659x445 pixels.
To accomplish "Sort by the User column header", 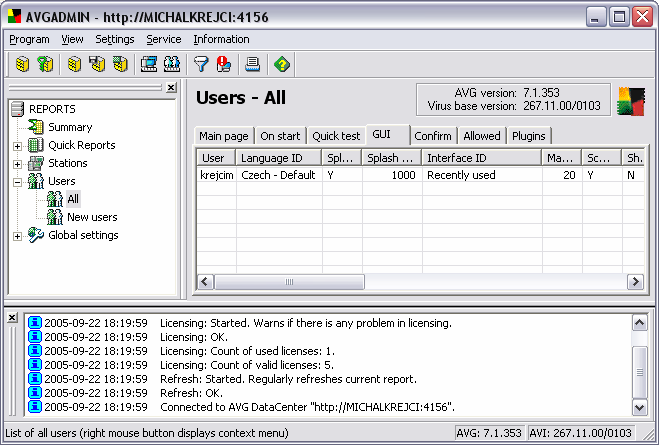I will [x=216, y=158].
